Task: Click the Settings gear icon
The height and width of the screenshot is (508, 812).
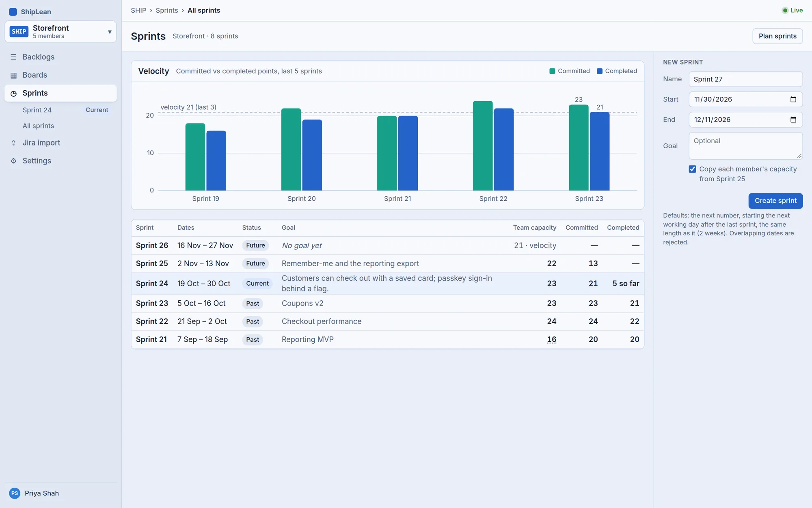Action: (x=13, y=161)
